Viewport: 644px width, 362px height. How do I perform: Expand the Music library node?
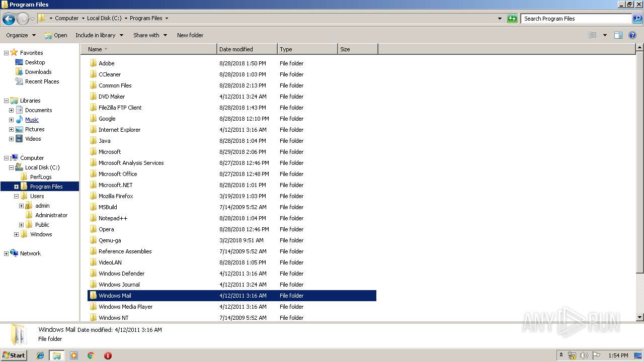[x=11, y=120]
